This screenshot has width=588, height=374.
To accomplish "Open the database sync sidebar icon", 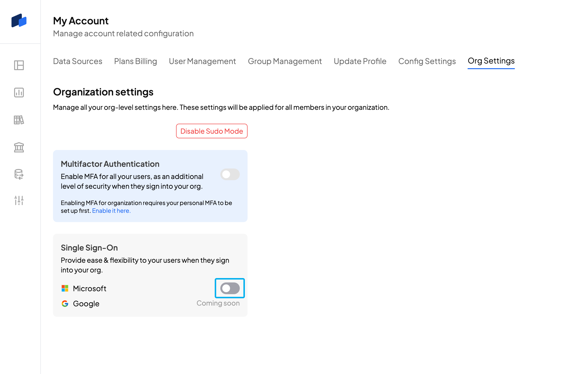I will pos(19,175).
